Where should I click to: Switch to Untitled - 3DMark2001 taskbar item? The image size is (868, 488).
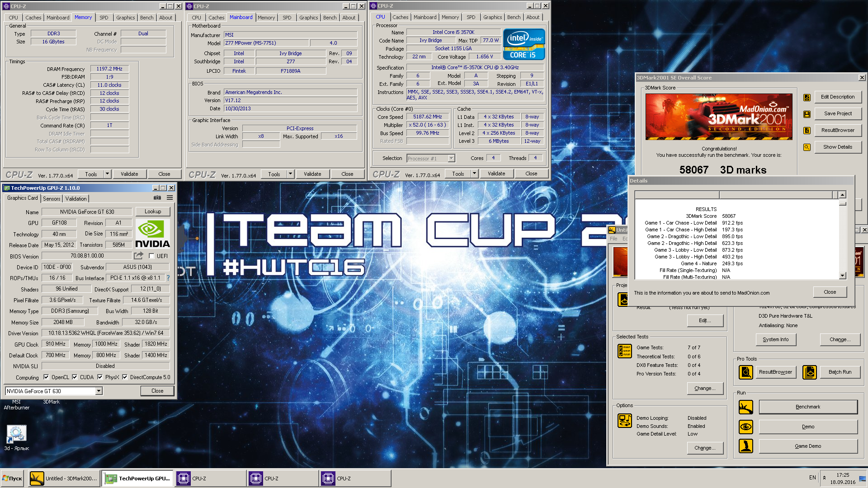tap(64, 479)
